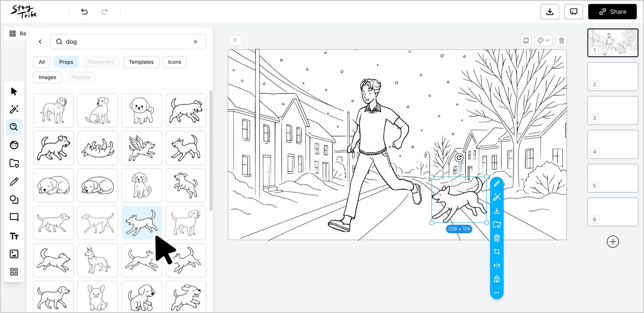Viewport: 644px width, 313px height.
Task: Select the text tool
Action: 14,236
